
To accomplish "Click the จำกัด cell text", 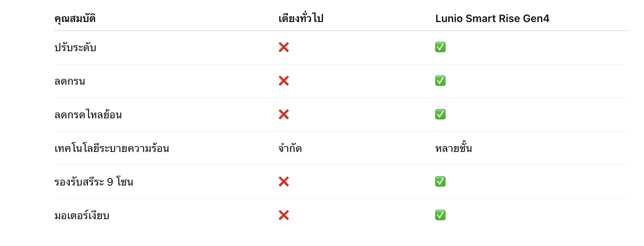I will tap(290, 149).
